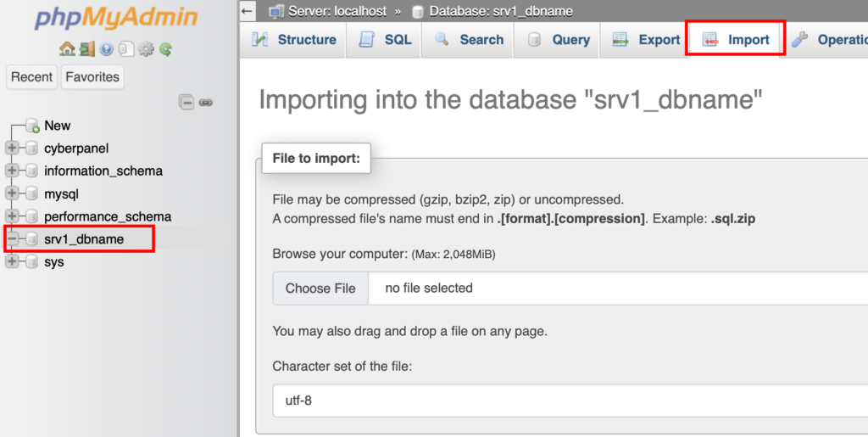Go to phpMyAdmin home via house icon
Image resolution: width=868 pixels, height=437 pixels.
(x=67, y=48)
